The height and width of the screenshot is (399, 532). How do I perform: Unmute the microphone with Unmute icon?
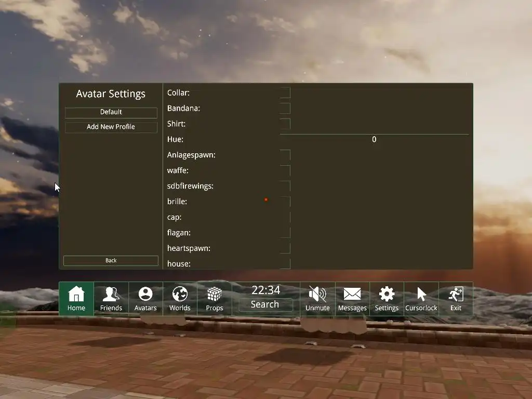(x=317, y=299)
